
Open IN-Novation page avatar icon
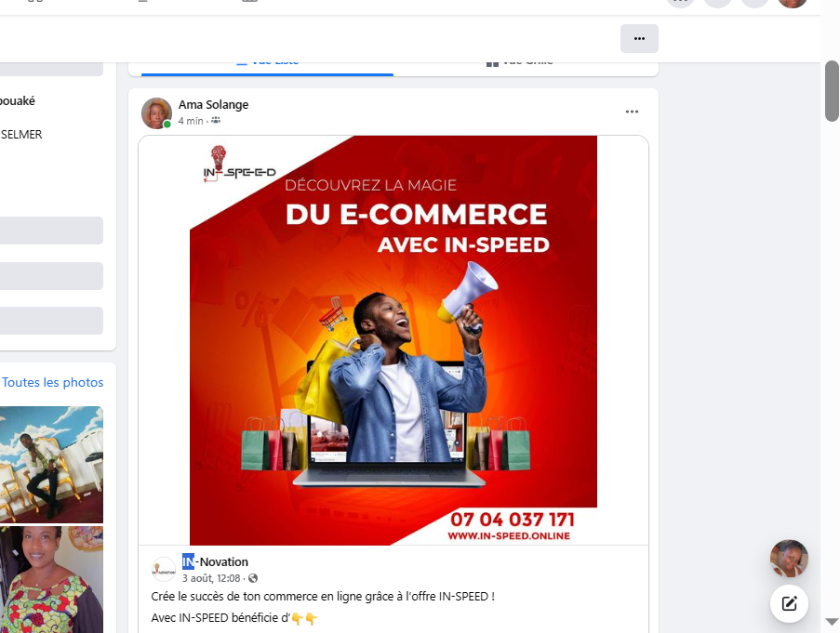pyautogui.click(x=164, y=569)
